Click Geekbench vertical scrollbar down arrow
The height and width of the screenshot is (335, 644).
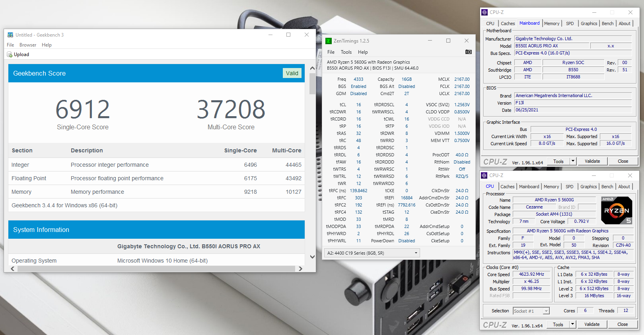pyautogui.click(x=312, y=257)
